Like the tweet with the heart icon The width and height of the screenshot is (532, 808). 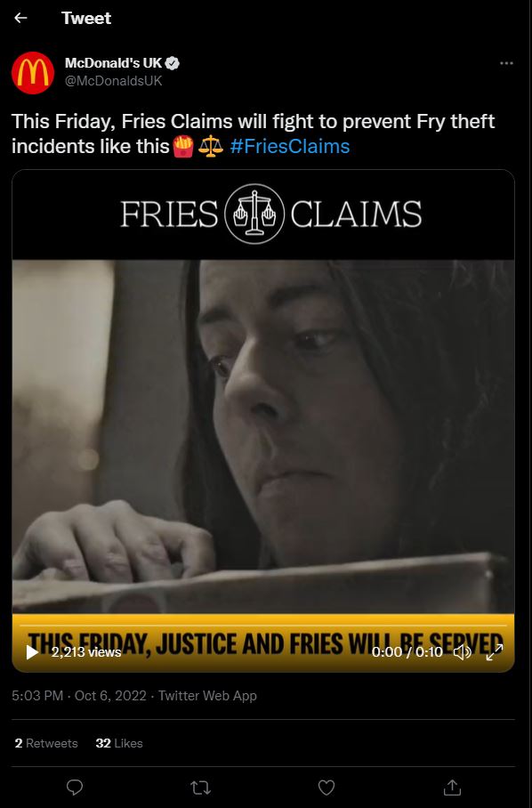click(x=326, y=788)
